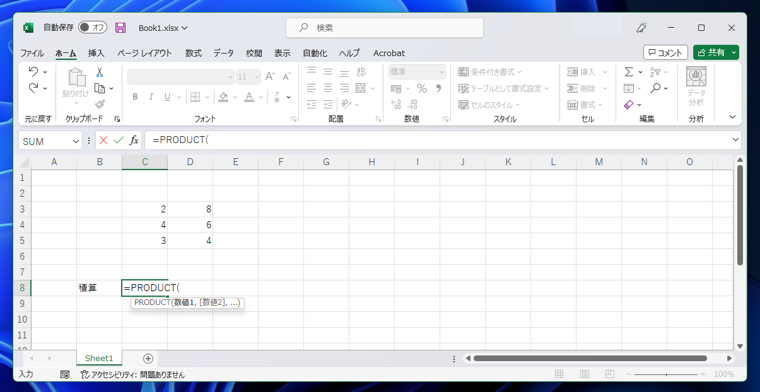Viewport: 760px width, 392px height.
Task: Click the Accessibility status indicator
Action: [133, 375]
